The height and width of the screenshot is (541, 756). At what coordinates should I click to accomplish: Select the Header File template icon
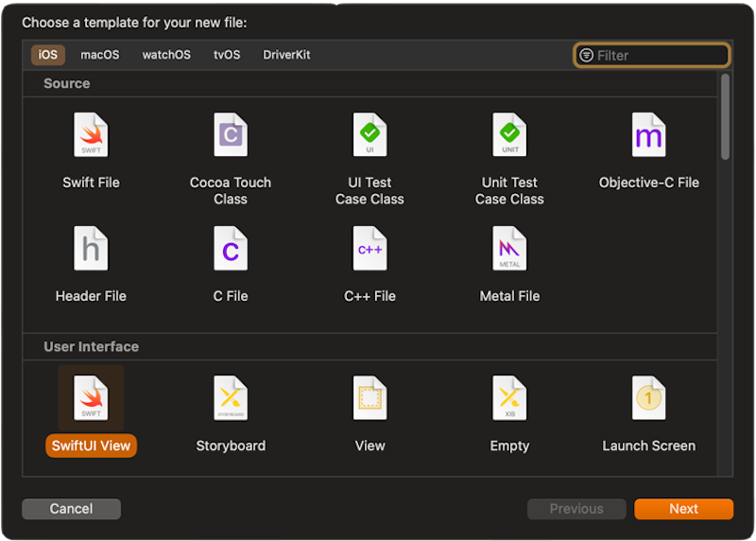91,249
